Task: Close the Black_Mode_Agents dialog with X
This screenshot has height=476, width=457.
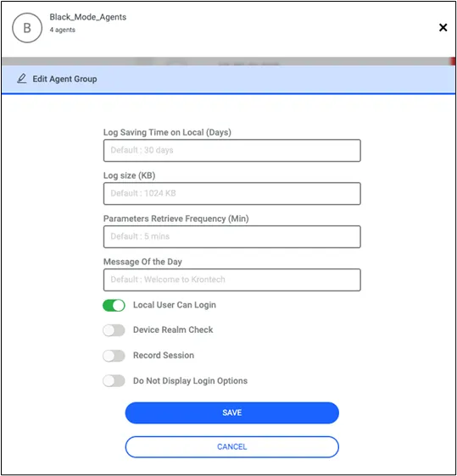Action: (x=443, y=28)
